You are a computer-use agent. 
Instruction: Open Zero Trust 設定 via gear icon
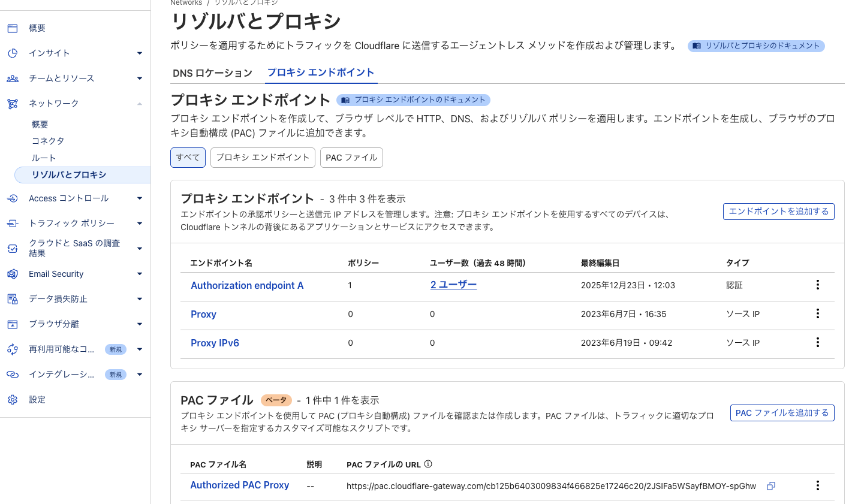13,399
